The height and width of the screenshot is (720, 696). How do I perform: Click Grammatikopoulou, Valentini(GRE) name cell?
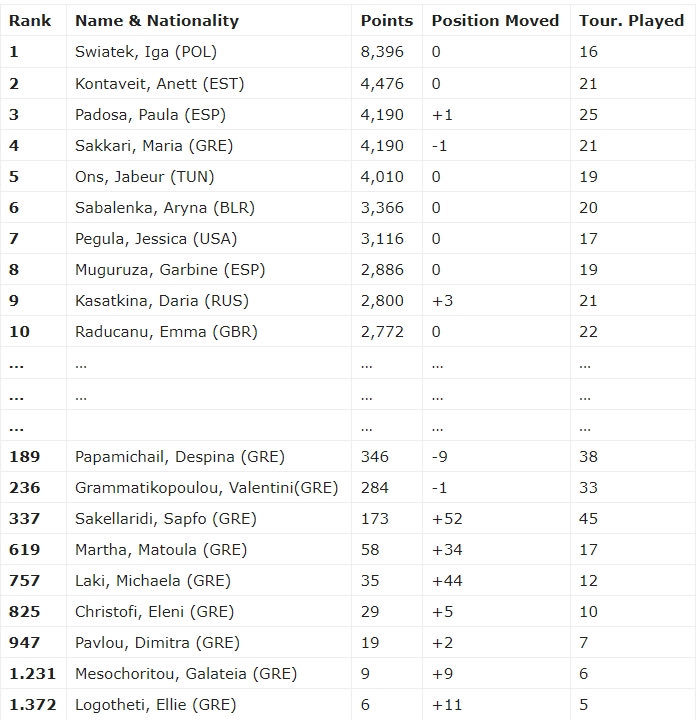[207, 488]
